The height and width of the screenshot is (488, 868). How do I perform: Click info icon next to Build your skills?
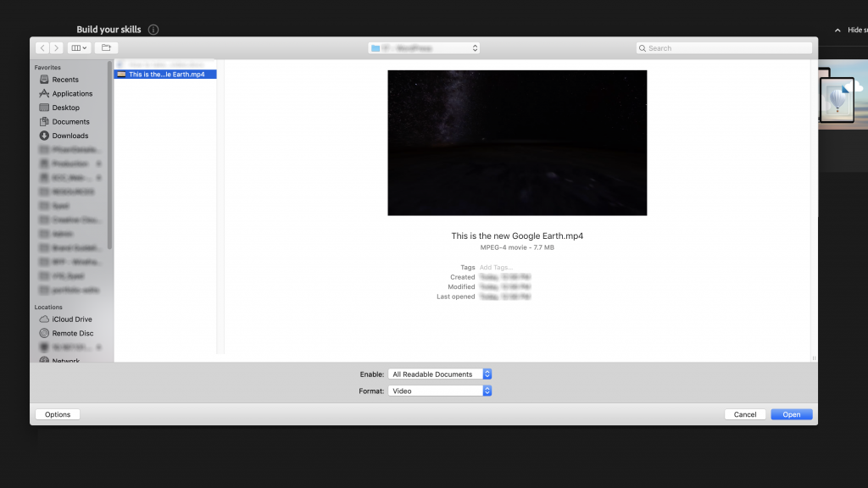coord(153,30)
